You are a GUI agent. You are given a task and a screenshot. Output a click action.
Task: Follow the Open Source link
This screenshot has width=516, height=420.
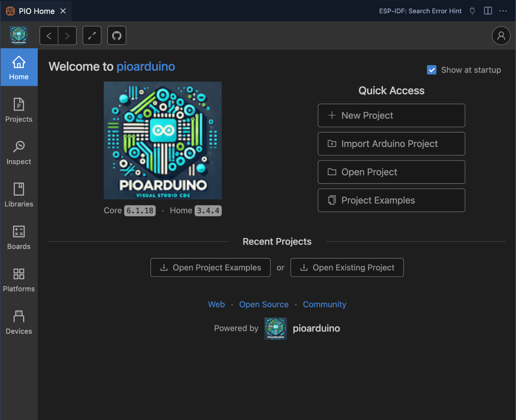264,304
